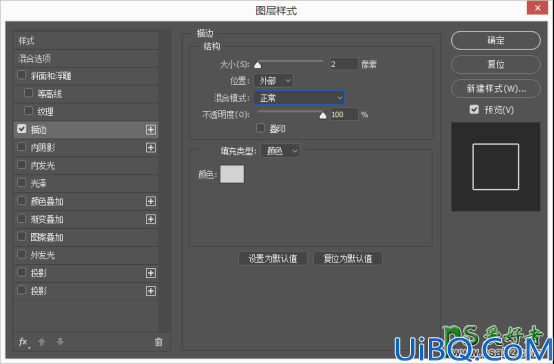The width and height of the screenshot is (554, 364).
Task: Click the move effect up arrow icon
Action: point(42,342)
